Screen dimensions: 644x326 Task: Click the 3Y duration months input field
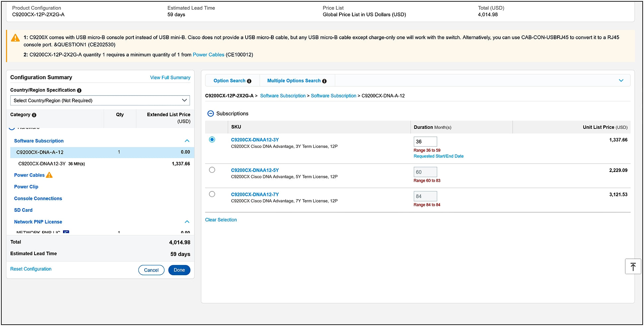pyautogui.click(x=425, y=142)
